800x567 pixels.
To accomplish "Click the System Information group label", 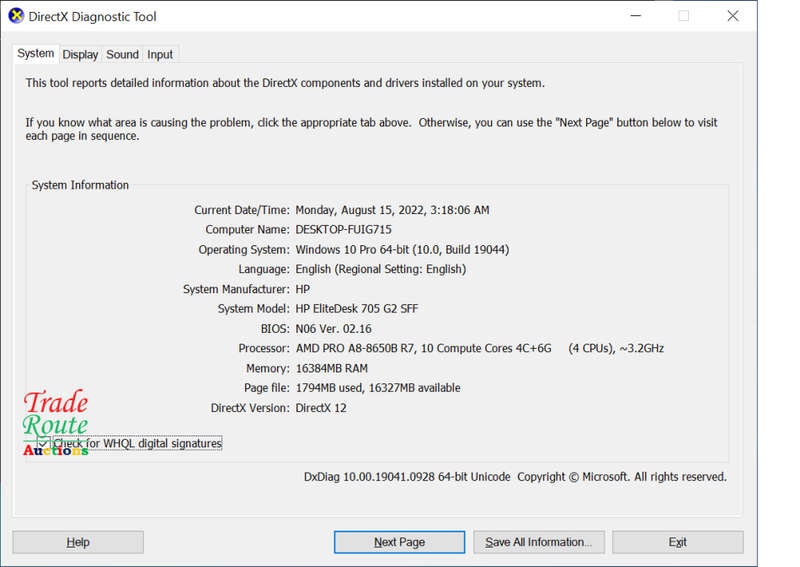I will click(80, 185).
